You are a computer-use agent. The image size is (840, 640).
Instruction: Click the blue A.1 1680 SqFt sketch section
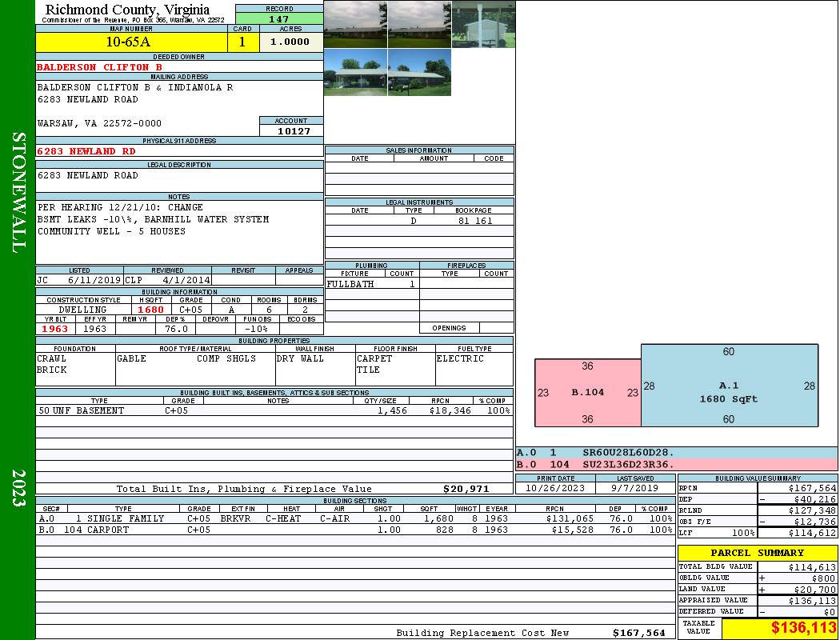(729, 386)
